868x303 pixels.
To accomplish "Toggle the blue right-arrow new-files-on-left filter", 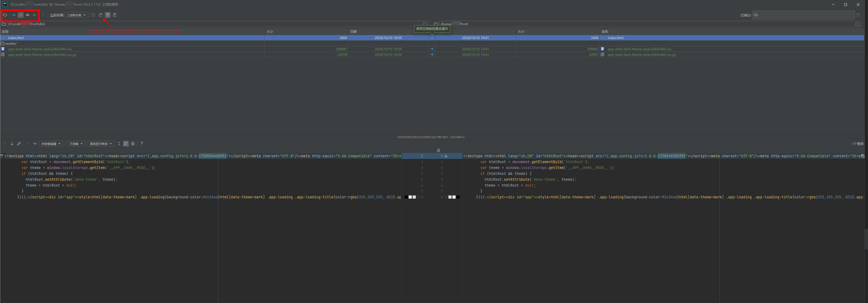I will click(x=13, y=15).
